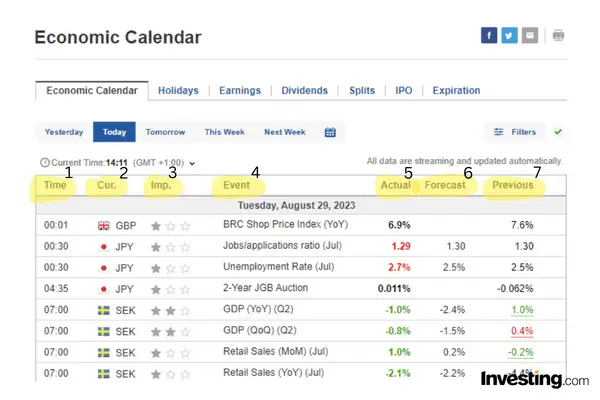Click the Event column header

236,185
